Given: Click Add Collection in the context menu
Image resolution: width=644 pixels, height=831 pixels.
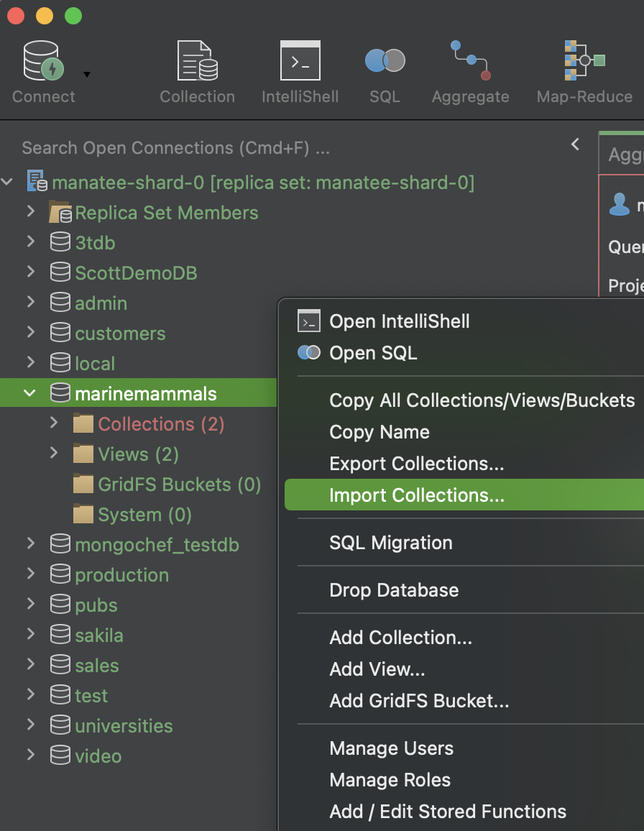Looking at the screenshot, I should point(400,638).
